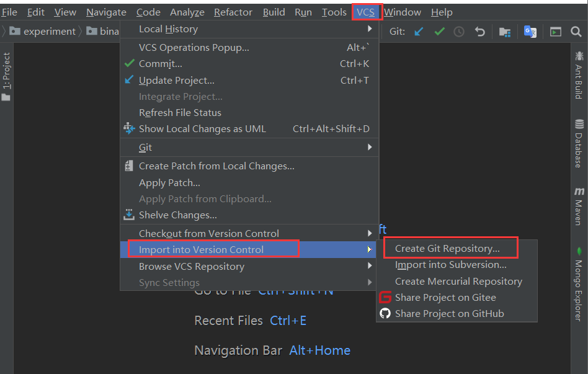Open the Code menu
Screen dimensions: 588x374
point(148,12)
